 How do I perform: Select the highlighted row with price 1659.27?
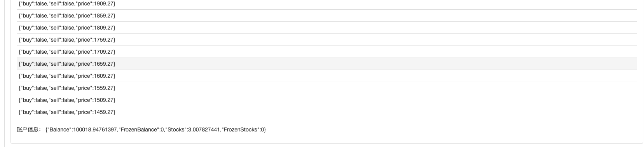click(326, 64)
